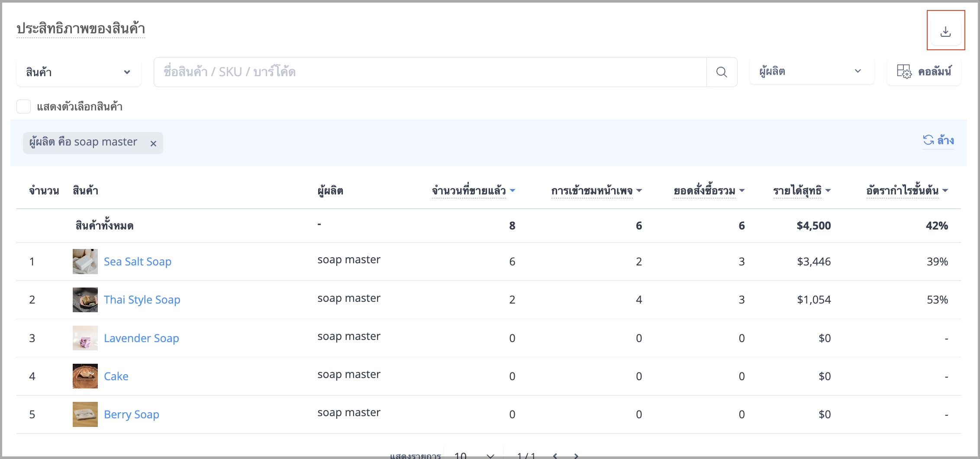Screen dimensions: 980x459
Task: Click Thai Style Soap thumbnail
Action: pyautogui.click(x=85, y=300)
